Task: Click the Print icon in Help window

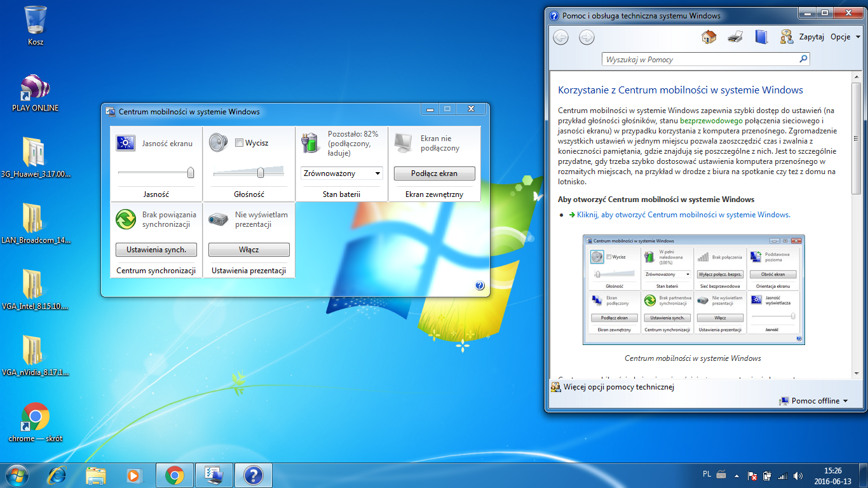Action: coord(735,37)
